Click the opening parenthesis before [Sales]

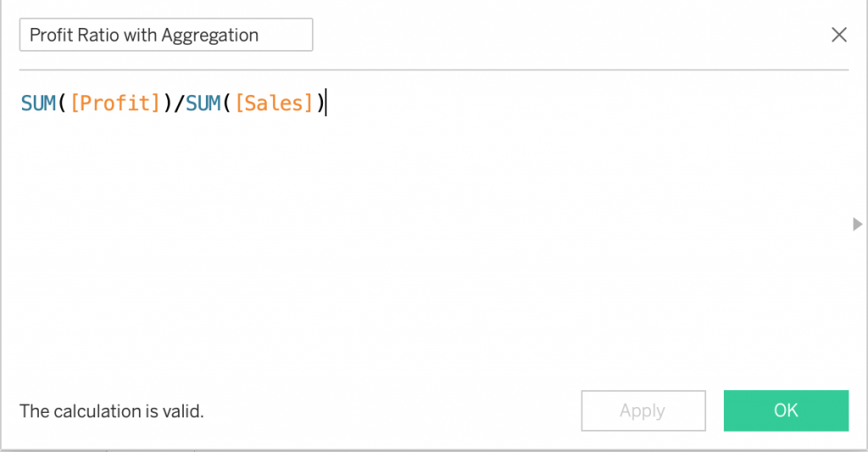227,103
